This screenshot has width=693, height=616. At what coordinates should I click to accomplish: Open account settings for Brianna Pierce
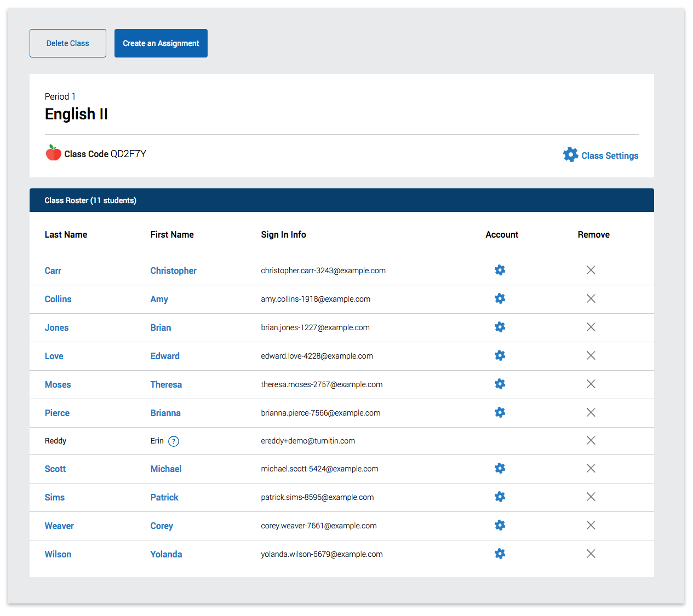[x=500, y=412]
